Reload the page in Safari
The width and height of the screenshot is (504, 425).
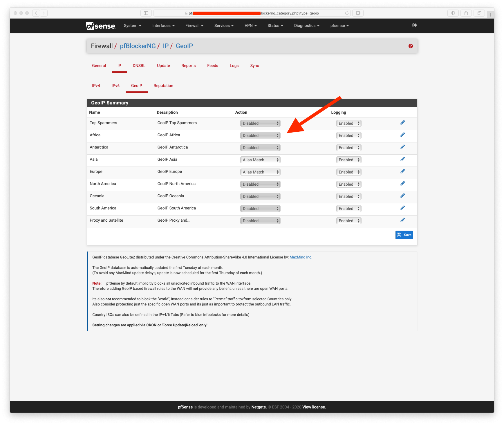(x=347, y=13)
